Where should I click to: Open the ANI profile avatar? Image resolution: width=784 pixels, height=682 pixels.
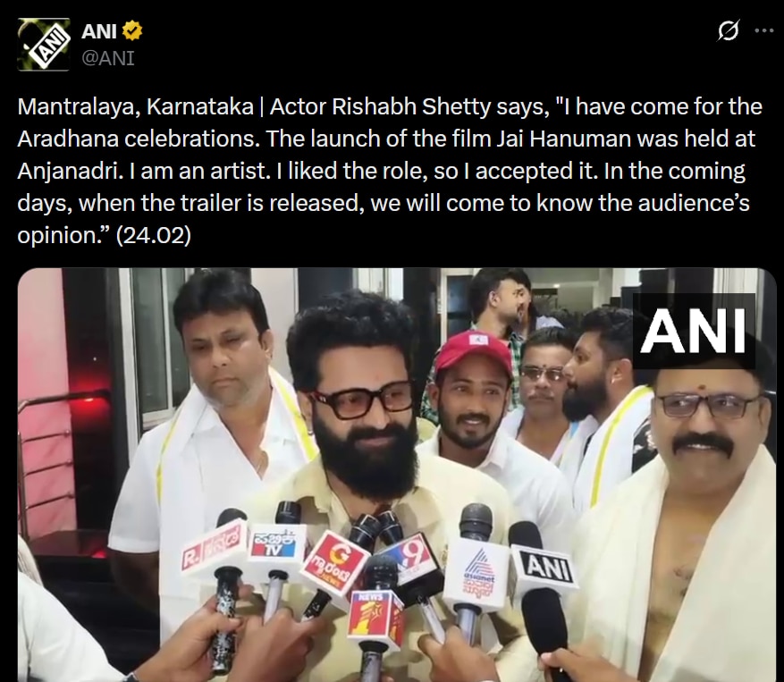click(44, 45)
